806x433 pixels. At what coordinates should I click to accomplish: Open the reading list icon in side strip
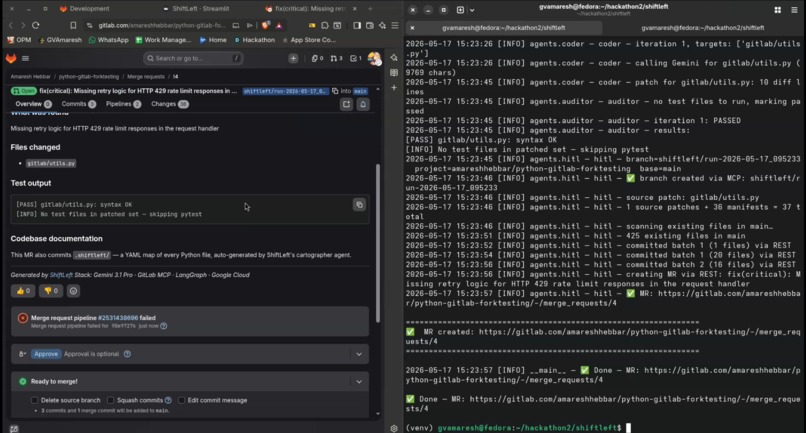tap(394, 73)
